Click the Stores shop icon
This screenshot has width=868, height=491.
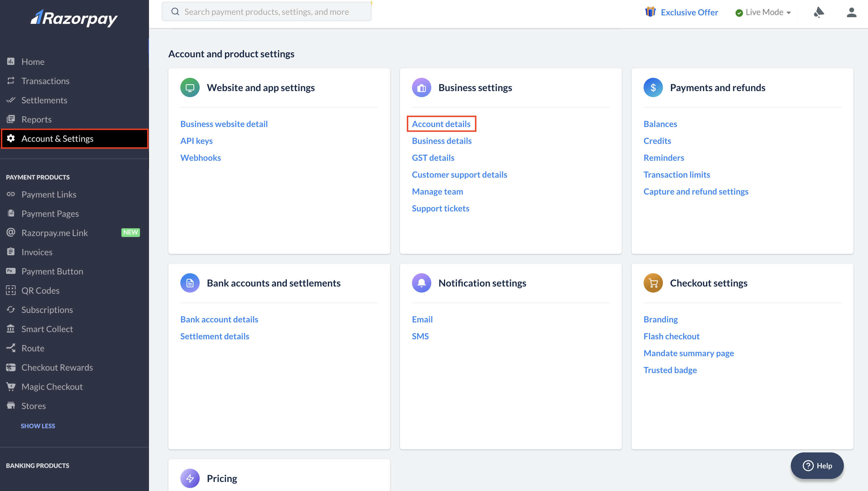[x=11, y=405]
